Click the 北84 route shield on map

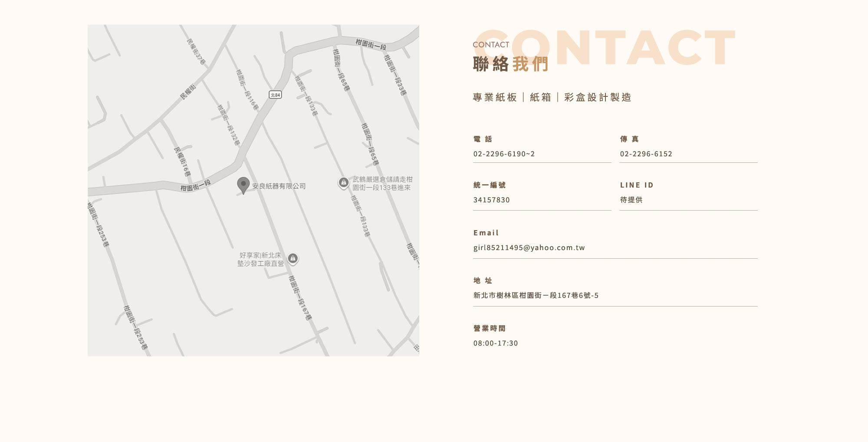tap(275, 95)
